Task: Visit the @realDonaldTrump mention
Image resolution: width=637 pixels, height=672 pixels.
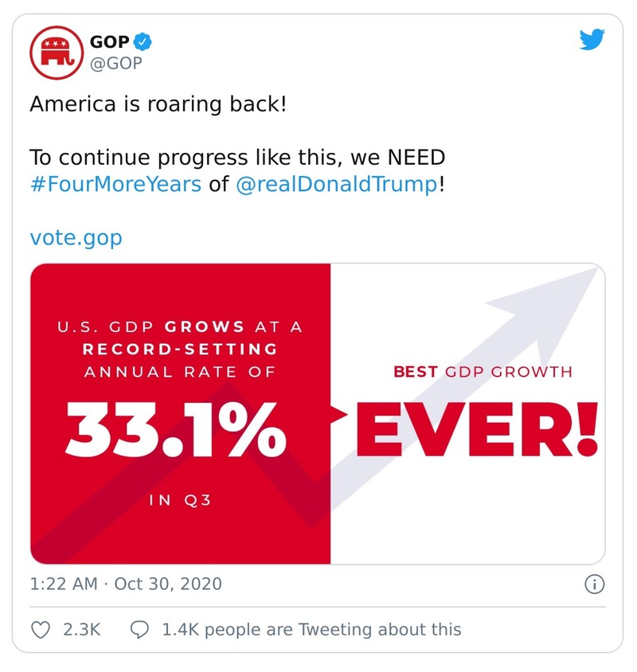Action: point(337,184)
